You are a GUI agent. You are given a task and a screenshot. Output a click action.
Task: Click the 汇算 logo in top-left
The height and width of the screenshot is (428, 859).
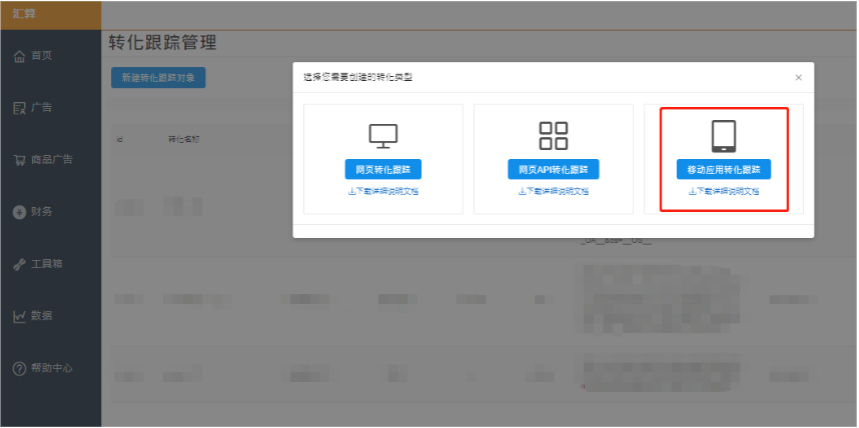pos(24,14)
